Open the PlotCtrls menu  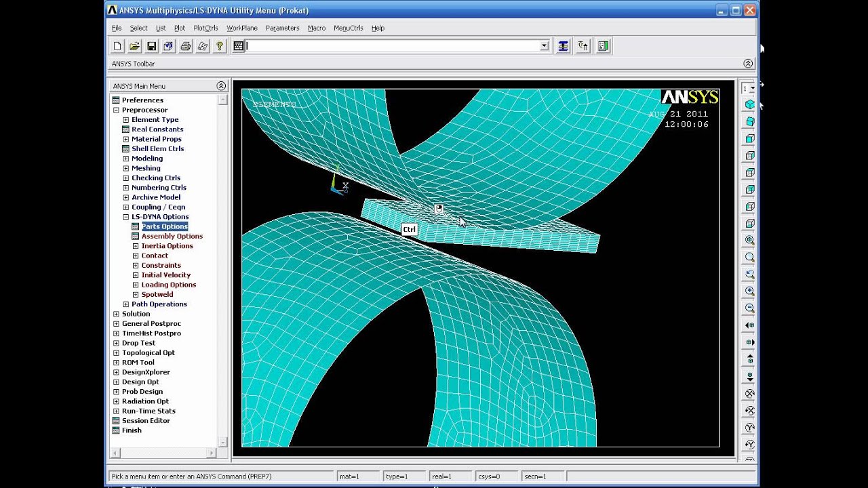(205, 28)
